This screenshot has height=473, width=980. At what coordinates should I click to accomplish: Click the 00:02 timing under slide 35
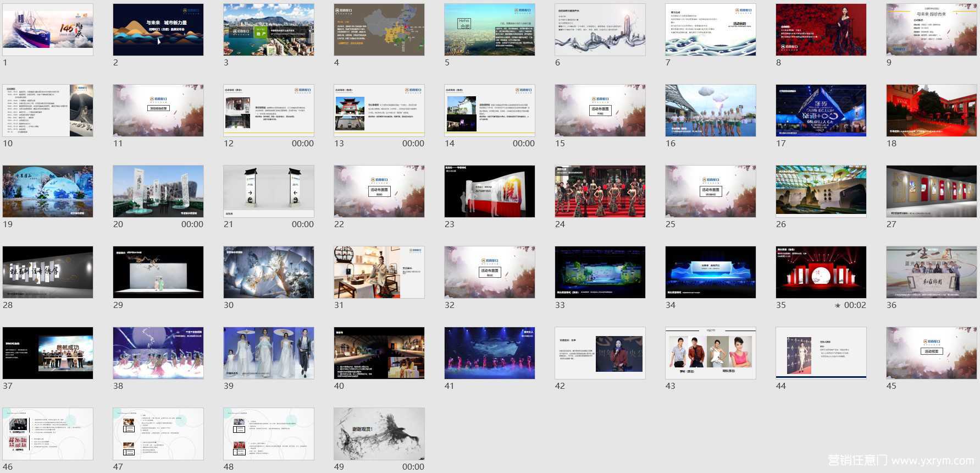click(855, 305)
